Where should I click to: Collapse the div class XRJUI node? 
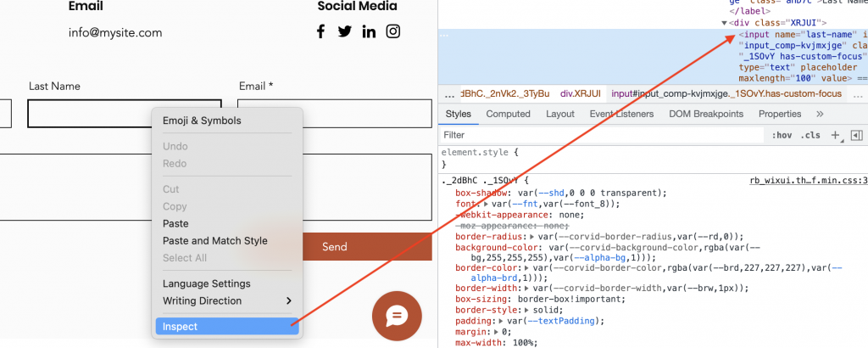point(725,23)
